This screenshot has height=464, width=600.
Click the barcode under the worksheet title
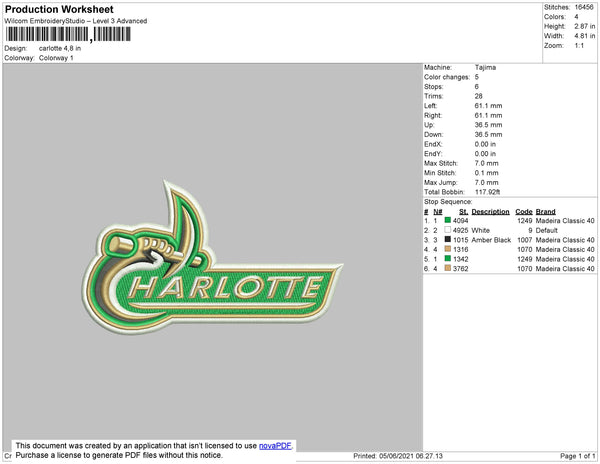pos(68,34)
